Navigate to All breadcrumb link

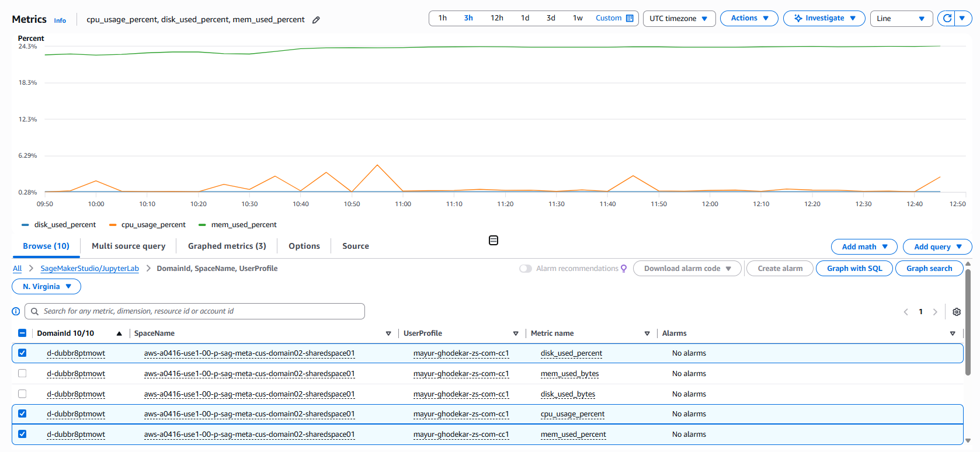tap(18, 269)
